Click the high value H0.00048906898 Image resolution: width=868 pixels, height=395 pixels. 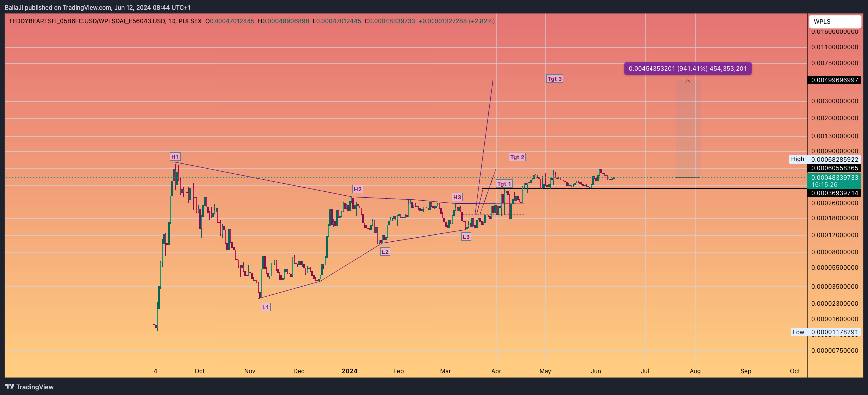pos(283,21)
